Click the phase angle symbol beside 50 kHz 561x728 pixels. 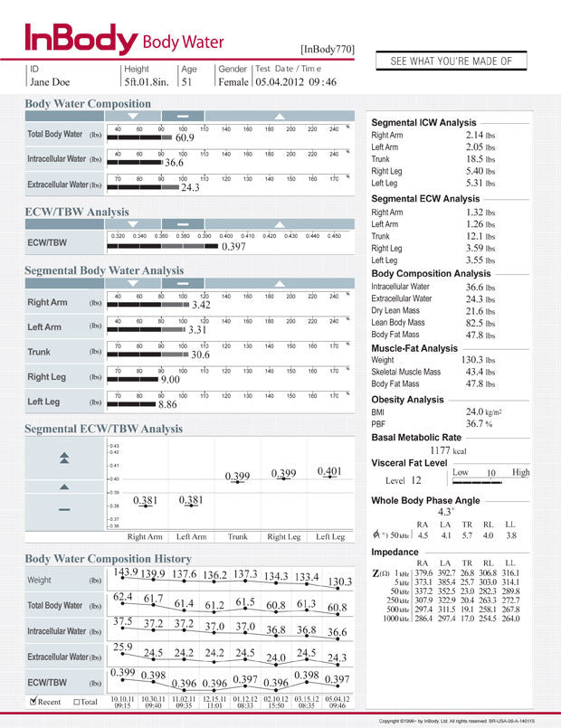point(376,535)
